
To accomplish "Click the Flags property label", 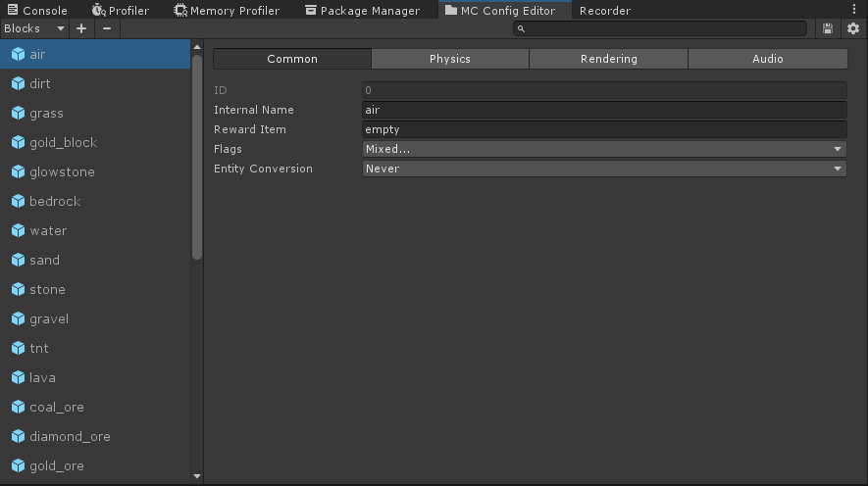I will (228, 149).
